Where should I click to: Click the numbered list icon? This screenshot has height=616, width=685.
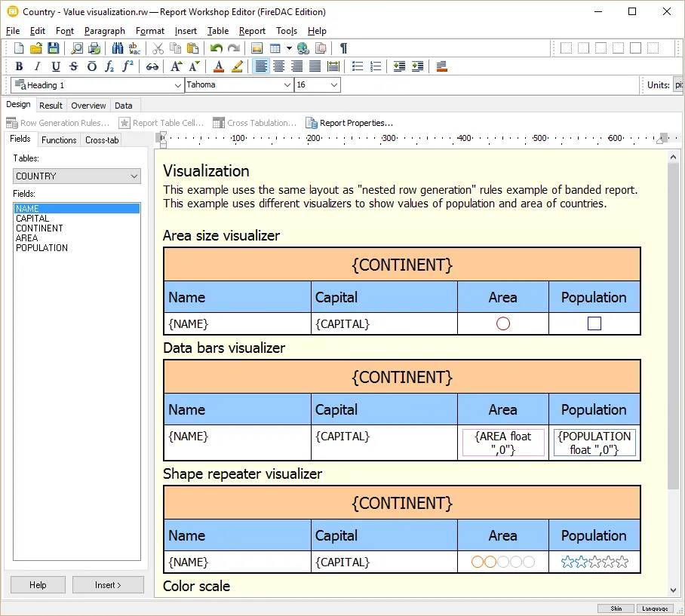pyautogui.click(x=376, y=66)
